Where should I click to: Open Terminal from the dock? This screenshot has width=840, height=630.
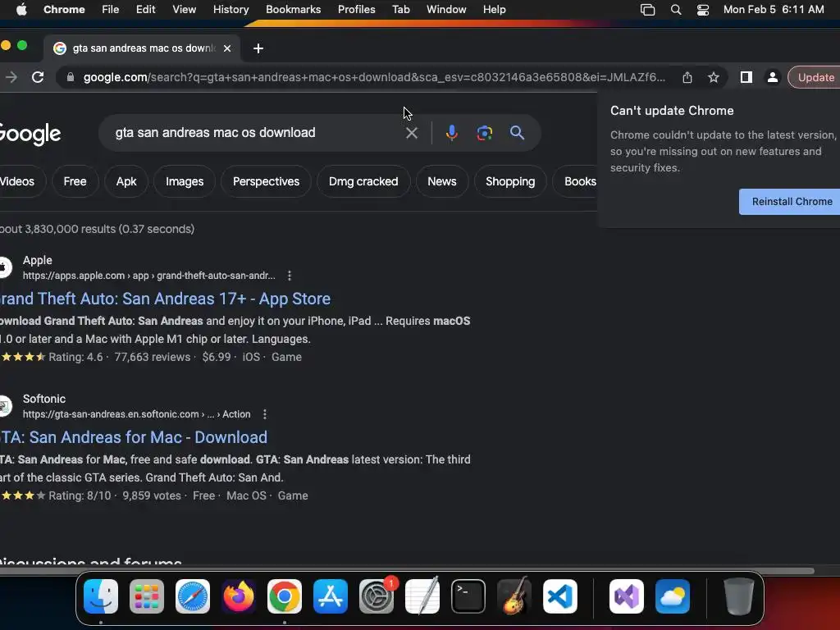[x=468, y=596]
